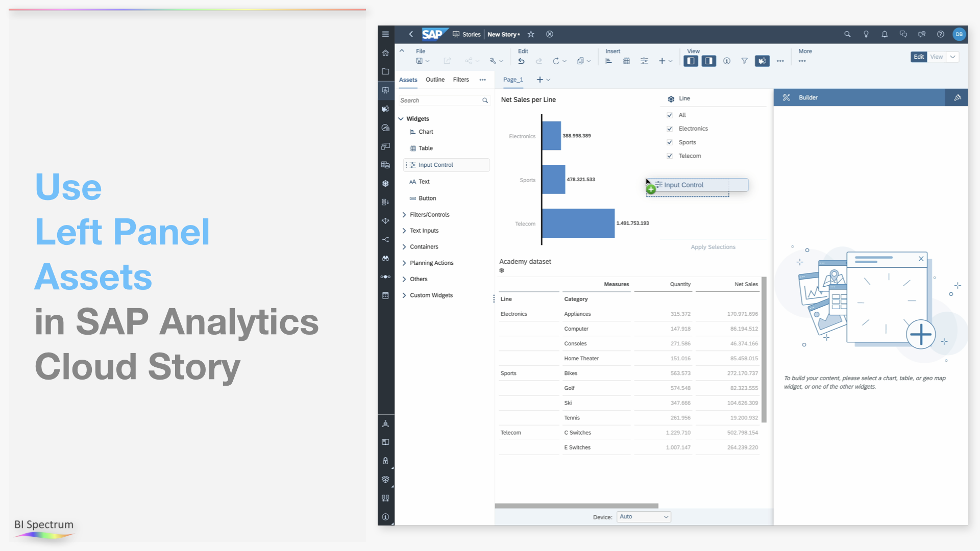
Task: Click the Telecom bar in chart
Action: 578,223
